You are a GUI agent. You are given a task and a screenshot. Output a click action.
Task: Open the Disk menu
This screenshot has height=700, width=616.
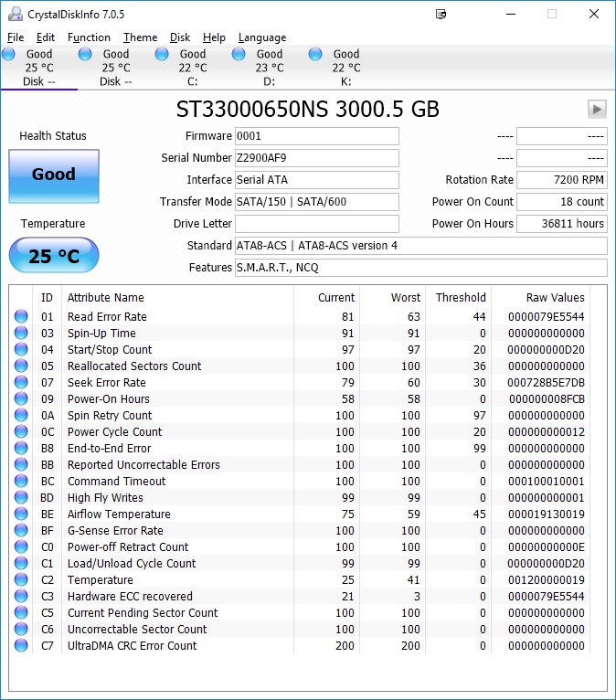[x=180, y=37]
